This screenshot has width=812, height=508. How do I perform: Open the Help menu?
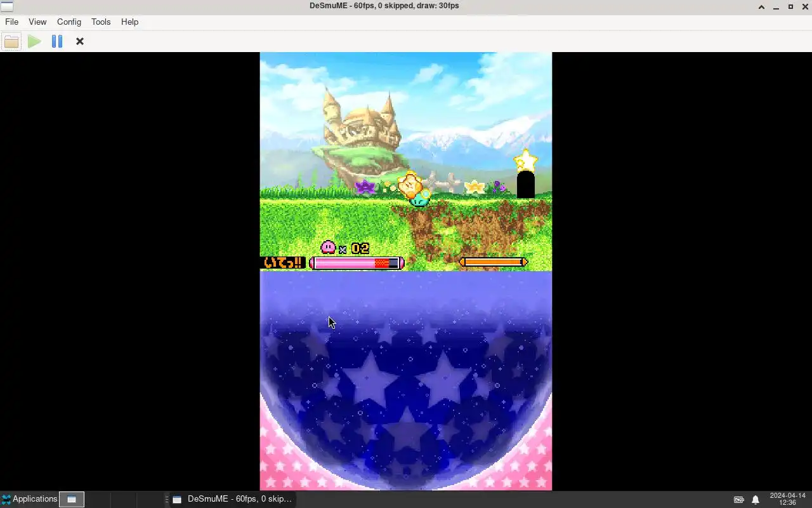[x=129, y=22]
